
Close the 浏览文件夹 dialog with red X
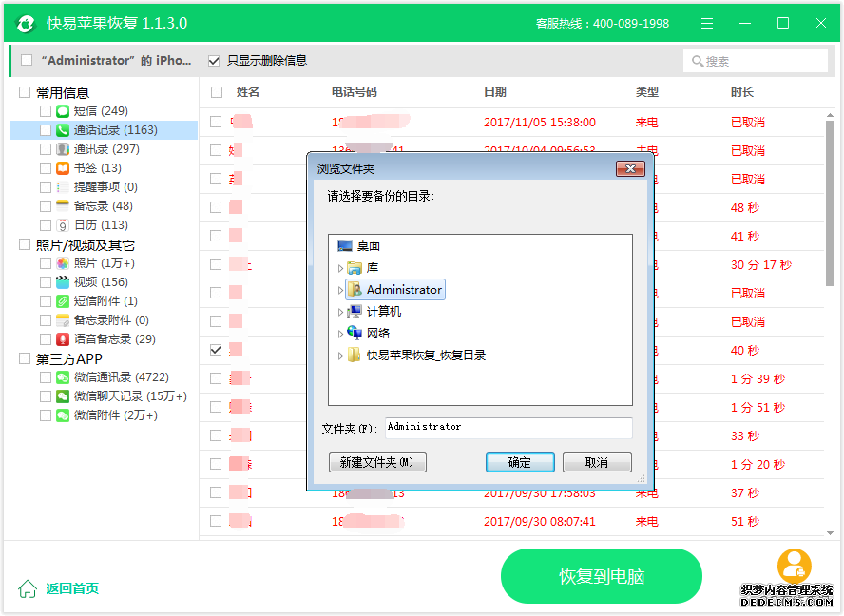pyautogui.click(x=630, y=168)
